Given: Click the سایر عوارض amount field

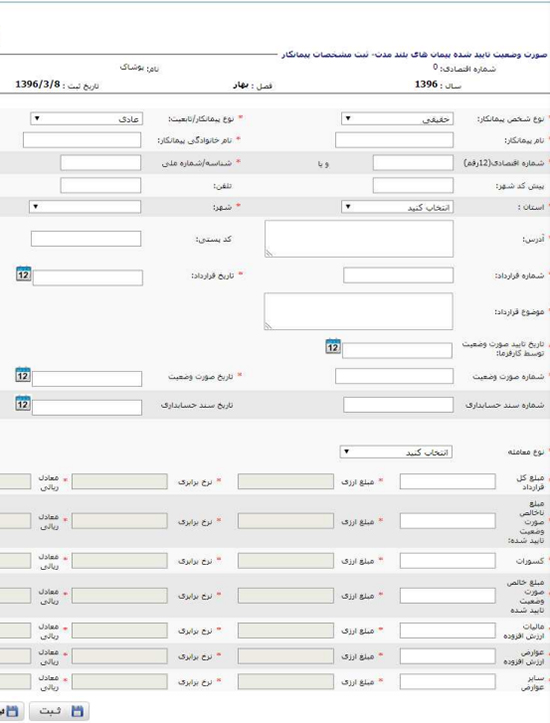Looking at the screenshot, I should tap(448, 682).
